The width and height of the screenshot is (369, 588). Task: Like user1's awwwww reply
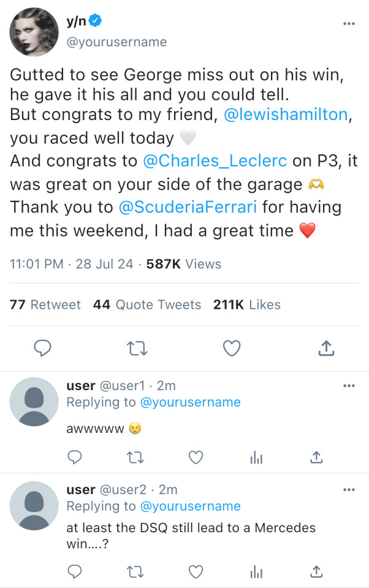point(196,457)
